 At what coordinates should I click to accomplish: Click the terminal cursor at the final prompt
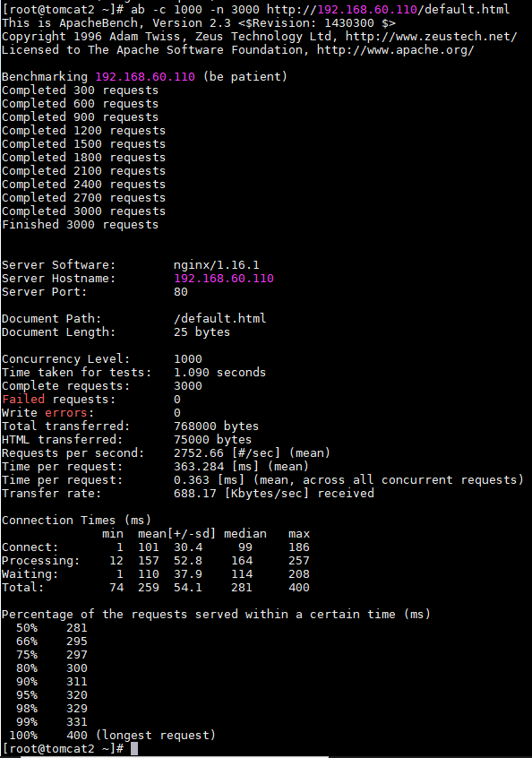(134, 748)
